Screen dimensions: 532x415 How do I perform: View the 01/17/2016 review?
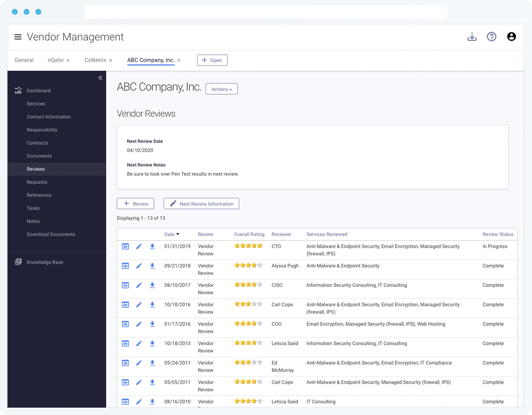pyautogui.click(x=125, y=324)
